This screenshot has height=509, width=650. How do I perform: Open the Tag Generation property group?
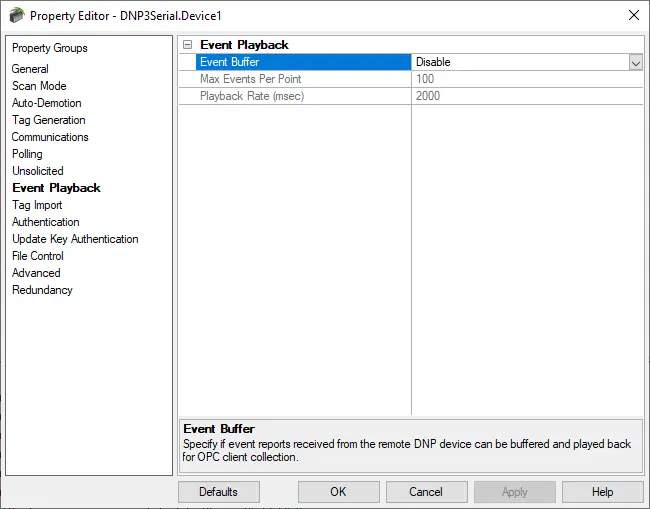[x=49, y=120]
